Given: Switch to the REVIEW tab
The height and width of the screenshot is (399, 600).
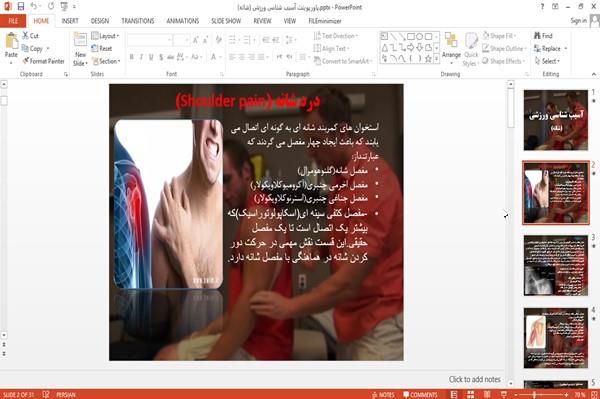Looking at the screenshot, I should pos(262,21).
